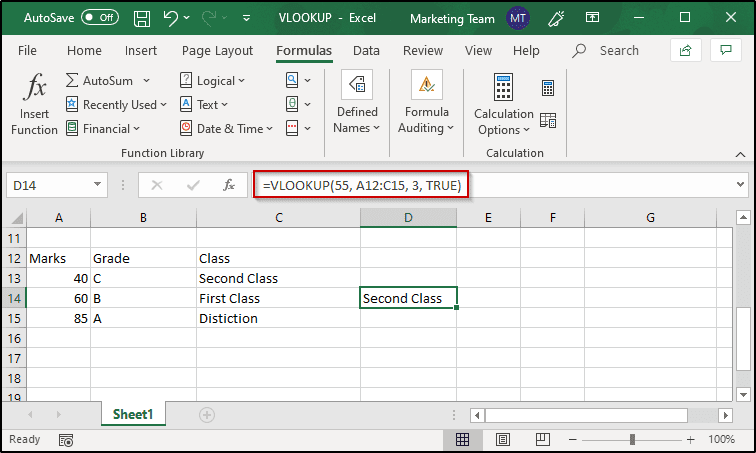Open Customize Quick Access Toolbar arrow

click(x=246, y=18)
